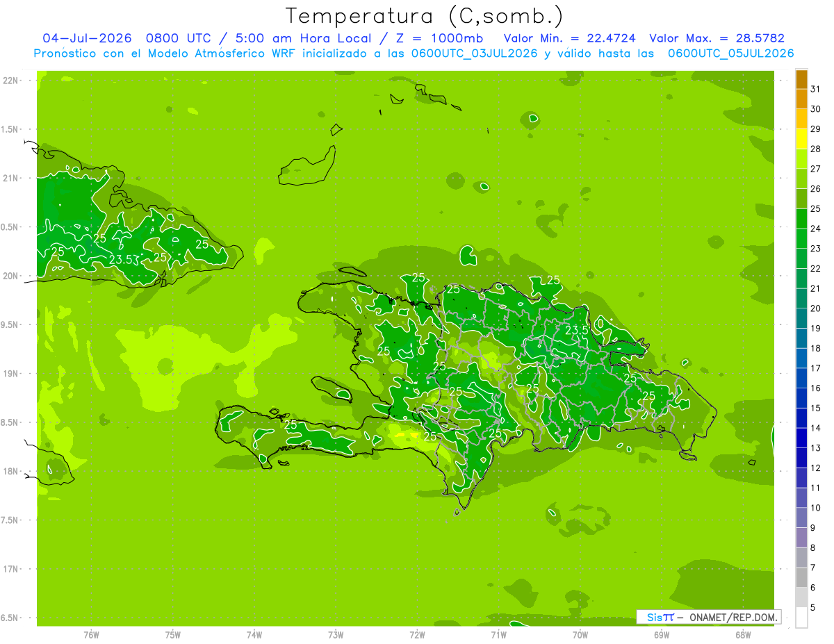This screenshot has width=834, height=644.
Task: Click the "18N" latitude axis label
Action: [10, 471]
